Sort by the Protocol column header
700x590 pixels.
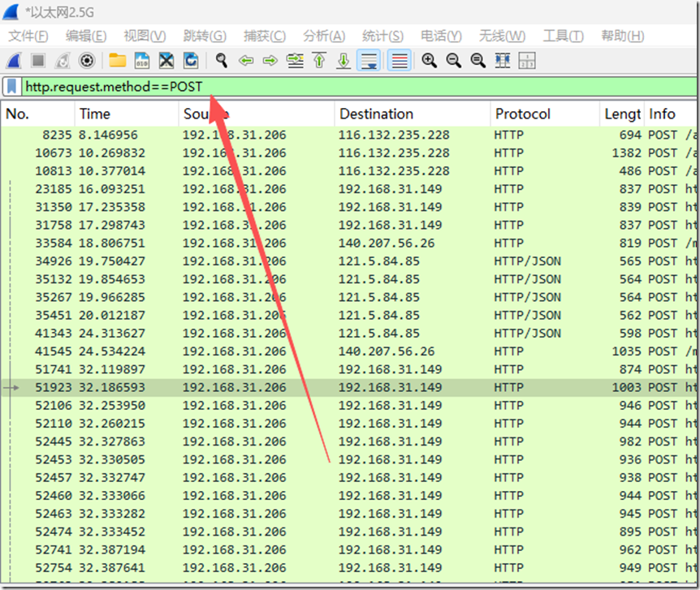point(545,114)
